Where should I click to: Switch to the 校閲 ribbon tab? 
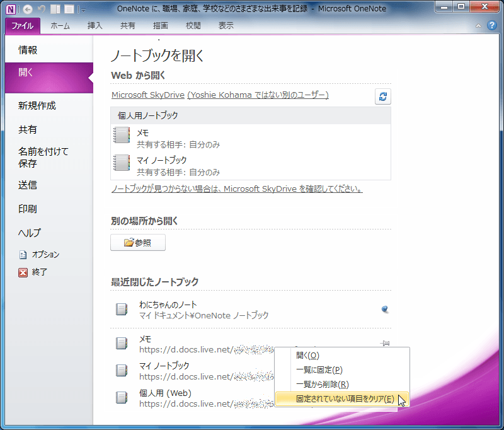(x=193, y=26)
